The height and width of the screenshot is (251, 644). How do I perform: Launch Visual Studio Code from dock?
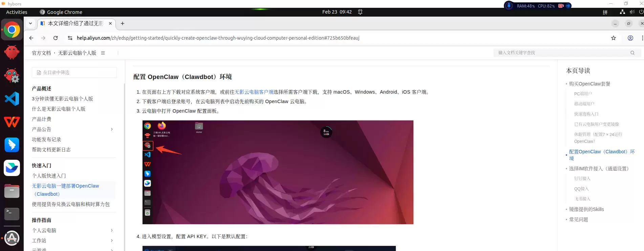[12, 99]
